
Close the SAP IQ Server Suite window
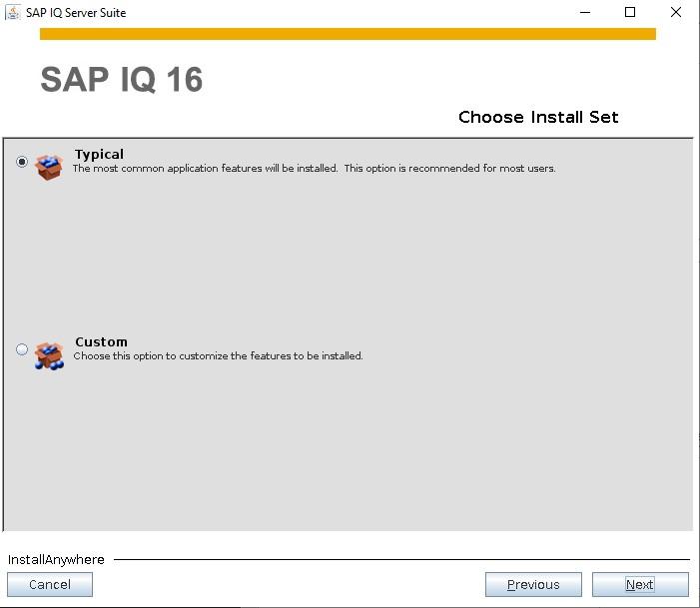tap(676, 13)
